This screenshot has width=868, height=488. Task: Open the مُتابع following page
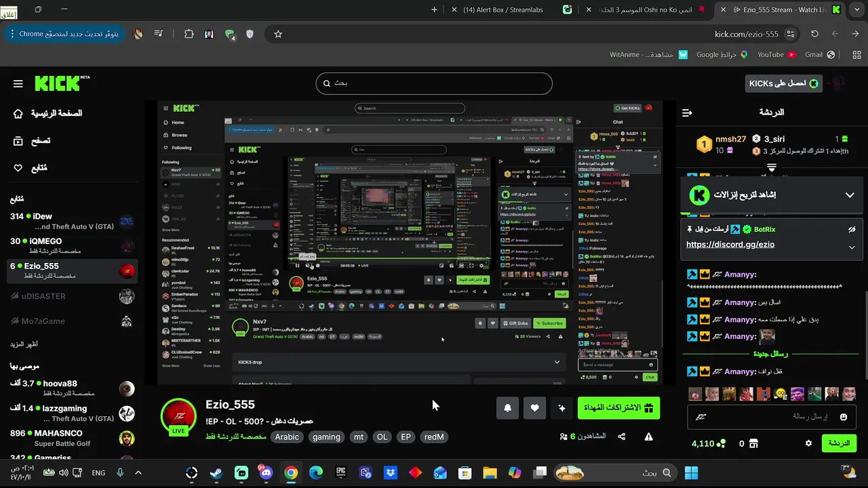[31, 168]
